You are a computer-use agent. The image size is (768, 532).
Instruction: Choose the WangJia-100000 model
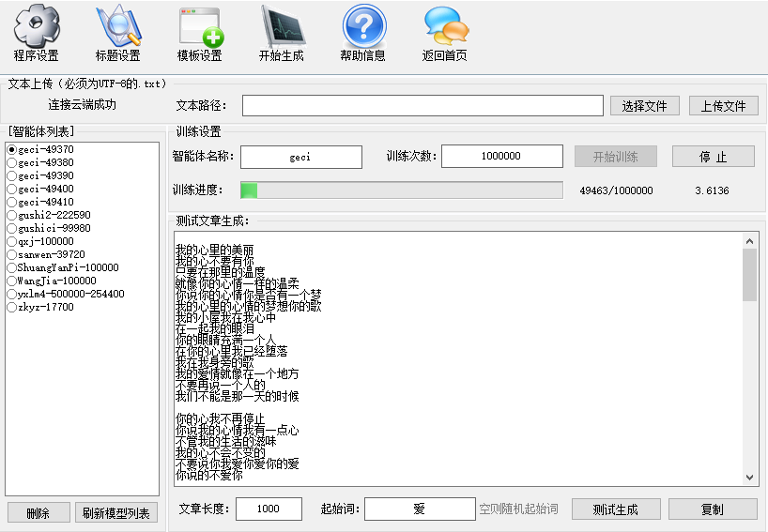point(12,281)
